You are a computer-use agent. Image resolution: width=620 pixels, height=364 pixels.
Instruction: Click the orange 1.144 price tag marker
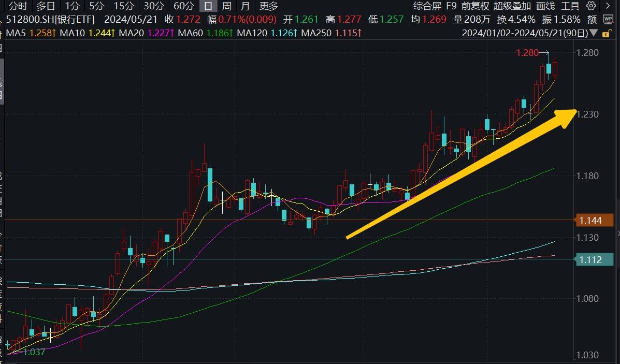[594, 220]
